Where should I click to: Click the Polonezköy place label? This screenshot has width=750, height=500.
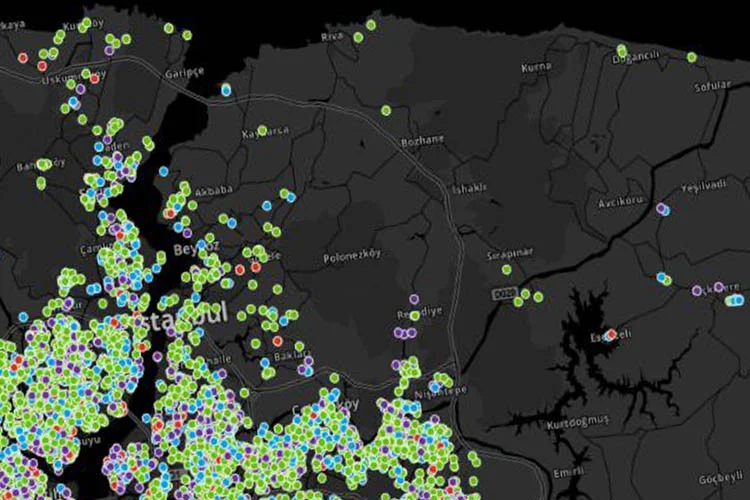[x=352, y=257]
